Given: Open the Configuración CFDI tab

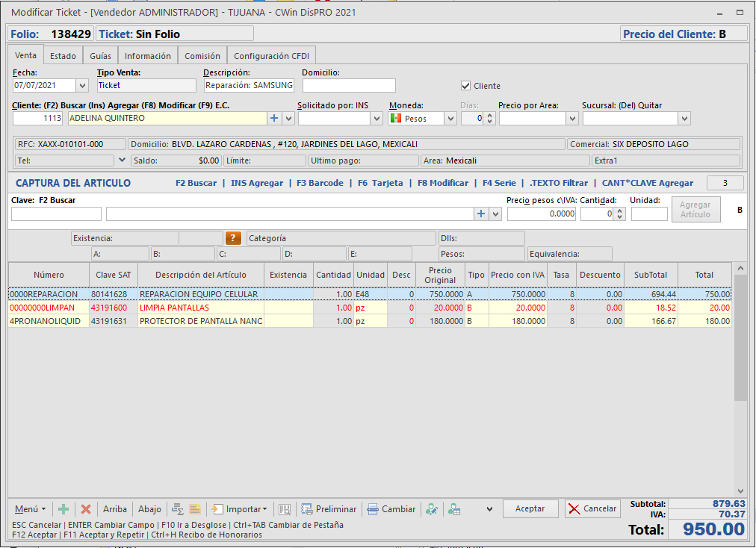Looking at the screenshot, I should coord(271,56).
